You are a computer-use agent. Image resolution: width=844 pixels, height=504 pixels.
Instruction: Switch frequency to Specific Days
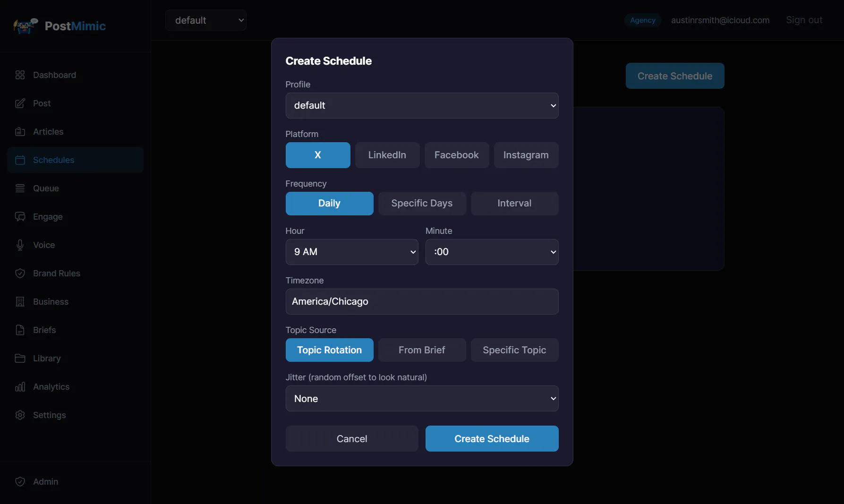click(422, 204)
